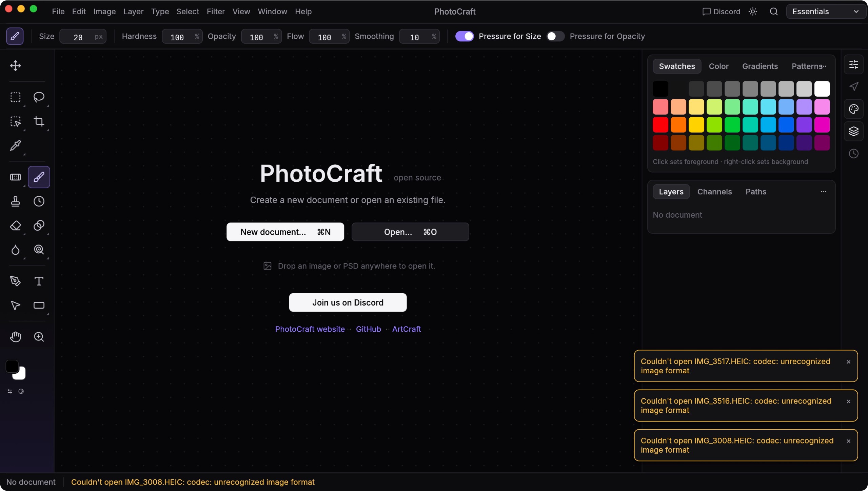The image size is (868, 491).
Task: Open the Essentials workspace dropdown
Action: point(826,12)
